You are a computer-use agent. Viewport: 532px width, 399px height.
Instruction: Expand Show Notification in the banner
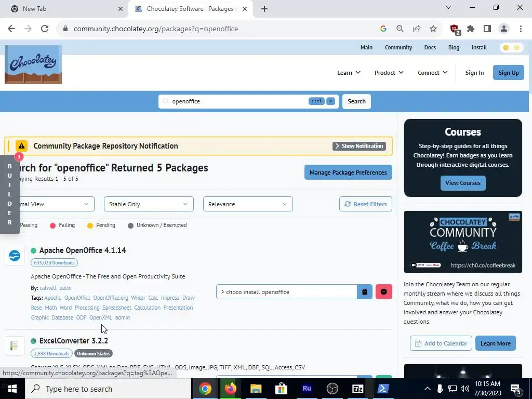coord(359,146)
